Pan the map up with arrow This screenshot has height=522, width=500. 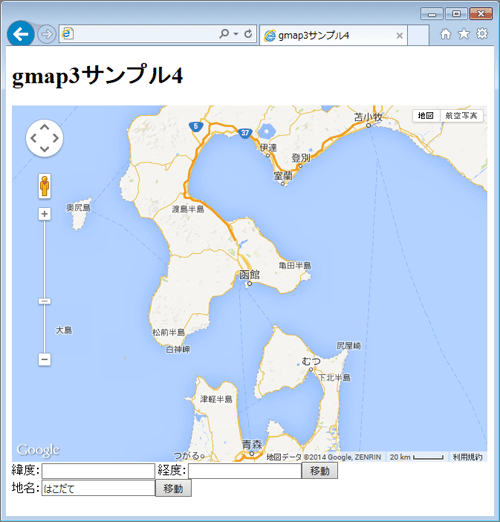(x=44, y=127)
